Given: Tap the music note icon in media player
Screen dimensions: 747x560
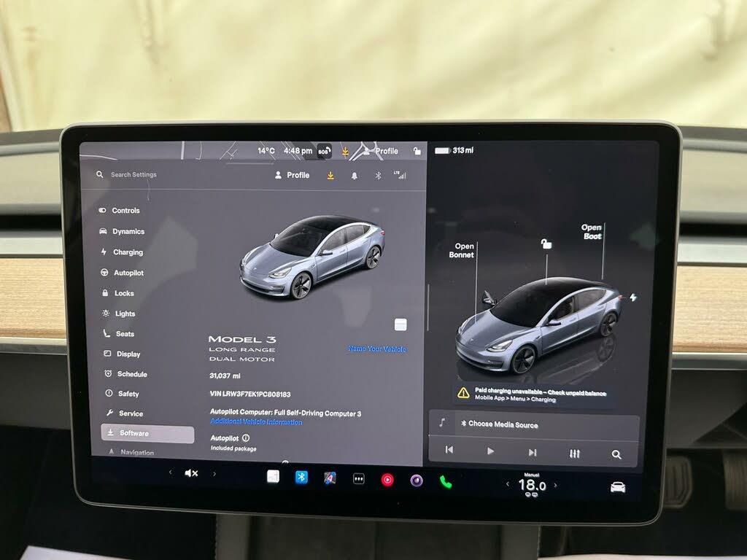Looking at the screenshot, I should [x=442, y=422].
